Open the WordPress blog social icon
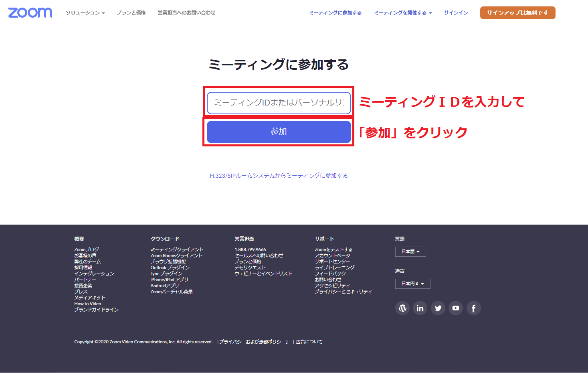This screenshot has height=373, width=588. click(402, 308)
